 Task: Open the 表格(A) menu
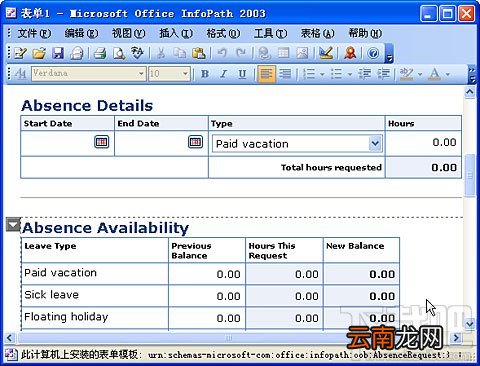pyautogui.click(x=317, y=33)
